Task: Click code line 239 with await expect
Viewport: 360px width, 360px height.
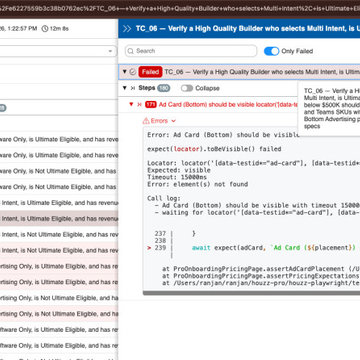Action: pos(253,248)
